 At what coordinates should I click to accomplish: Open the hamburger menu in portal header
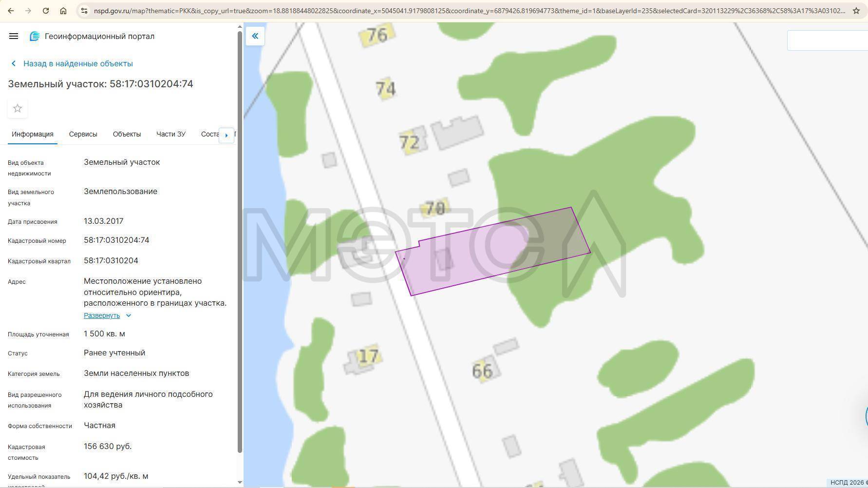coord(14,36)
